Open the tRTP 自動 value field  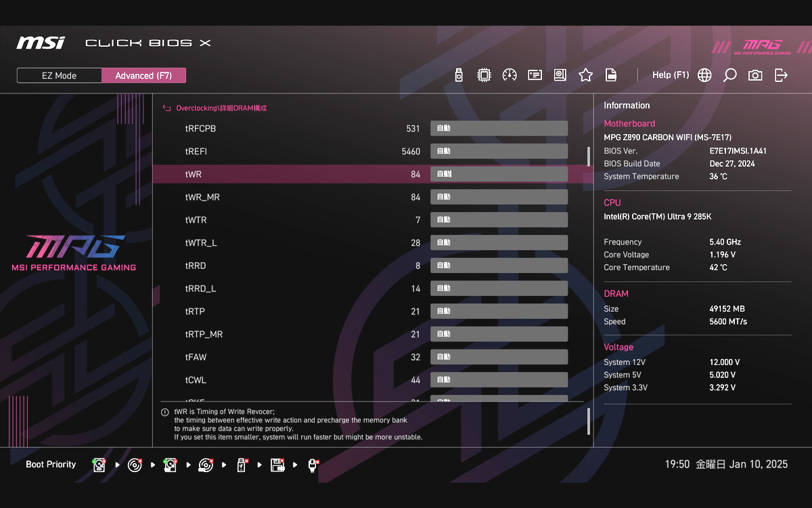(499, 312)
